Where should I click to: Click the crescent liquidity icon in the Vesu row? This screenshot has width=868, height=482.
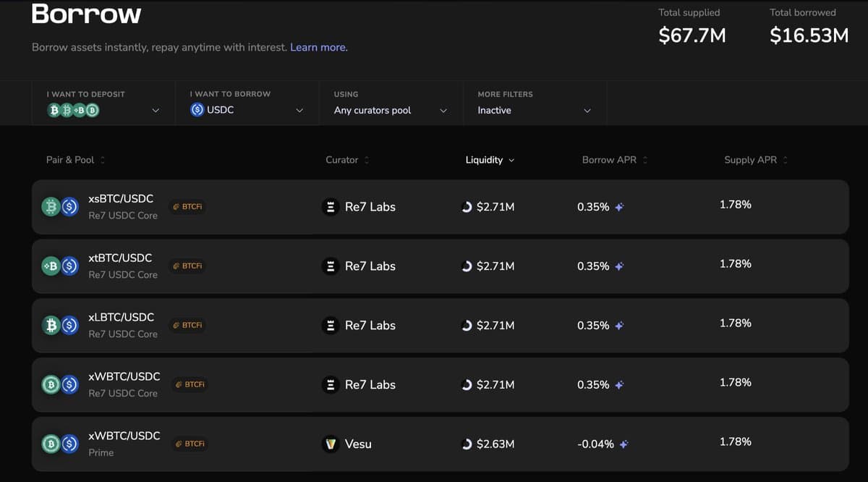point(466,444)
